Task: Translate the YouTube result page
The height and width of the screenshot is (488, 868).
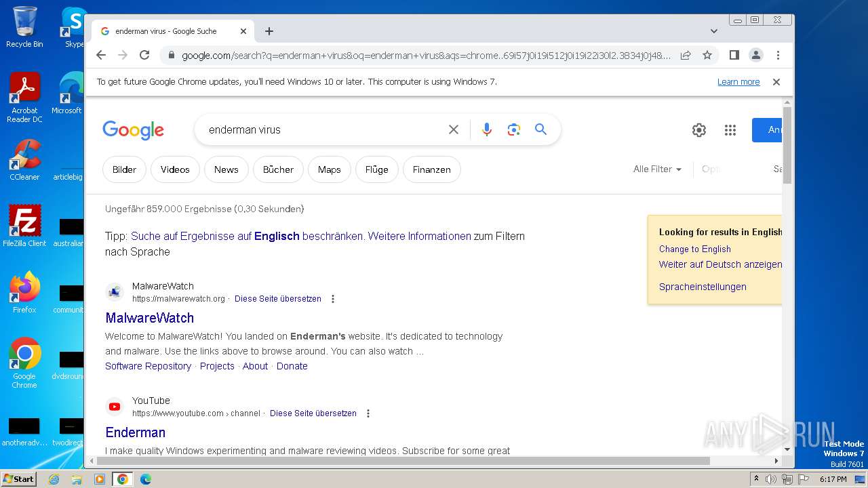Action: tap(313, 413)
